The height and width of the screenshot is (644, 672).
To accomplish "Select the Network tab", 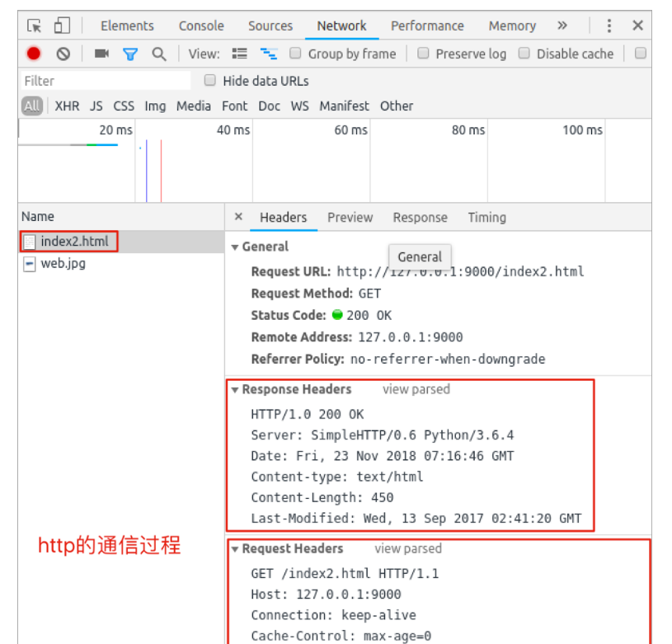I will pos(341,26).
